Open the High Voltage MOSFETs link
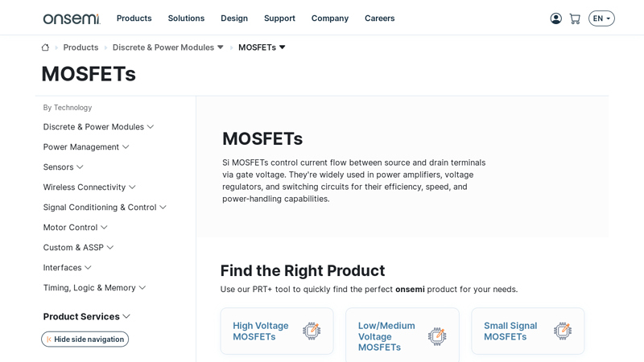 pos(260,331)
